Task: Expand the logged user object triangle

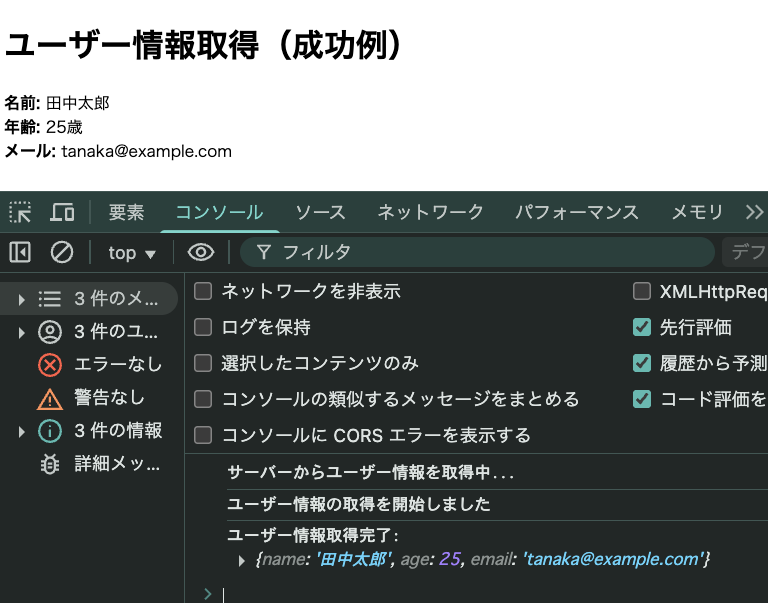Action: point(242,561)
